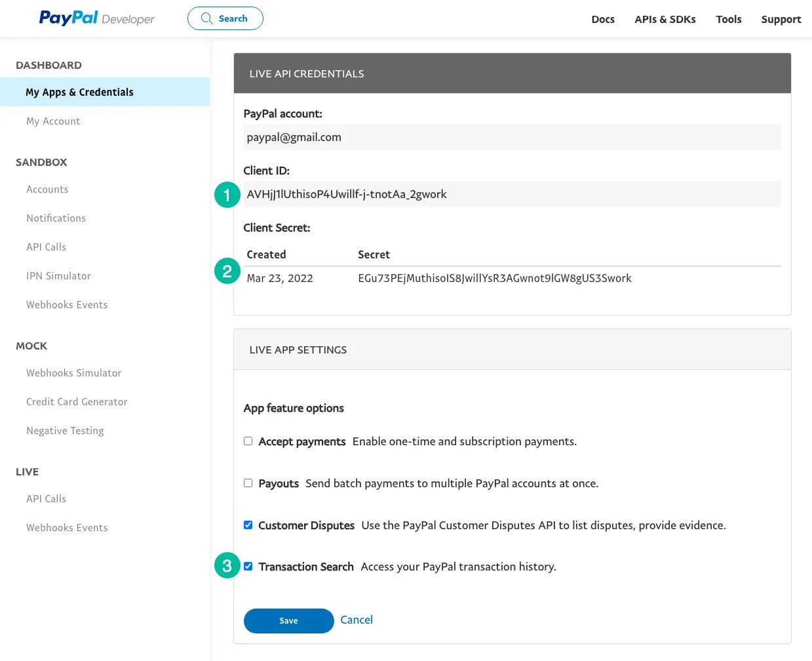Click the PayPal Developer logo

point(96,18)
